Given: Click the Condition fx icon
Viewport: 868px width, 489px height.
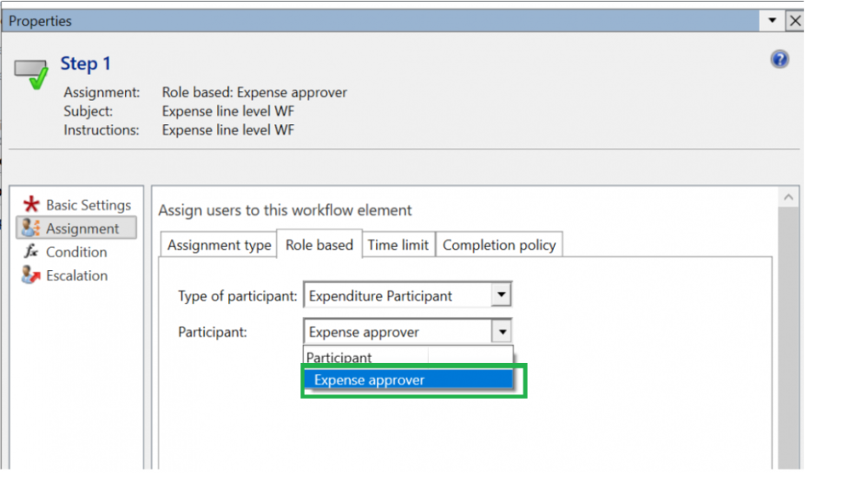Looking at the screenshot, I should pos(32,252).
